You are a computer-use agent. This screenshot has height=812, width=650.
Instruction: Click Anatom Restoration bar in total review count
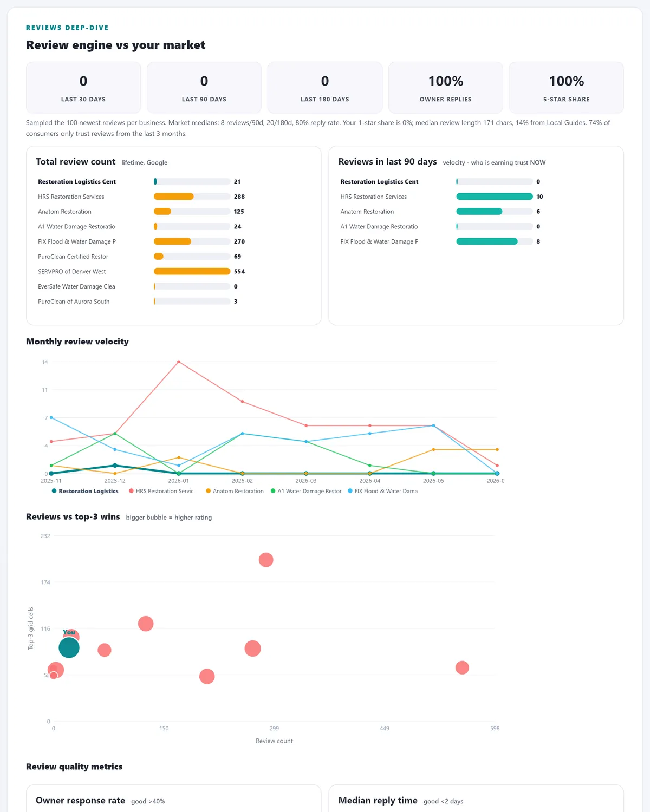tap(162, 212)
